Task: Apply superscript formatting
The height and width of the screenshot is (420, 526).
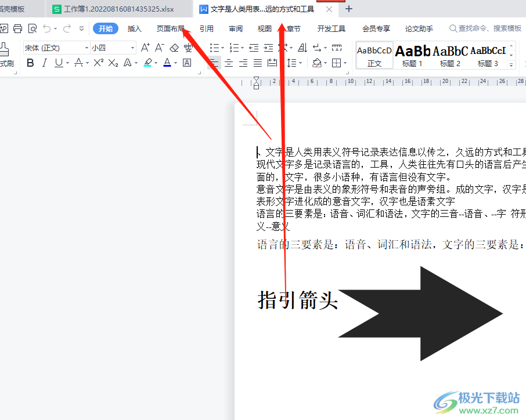Action: (x=98, y=63)
